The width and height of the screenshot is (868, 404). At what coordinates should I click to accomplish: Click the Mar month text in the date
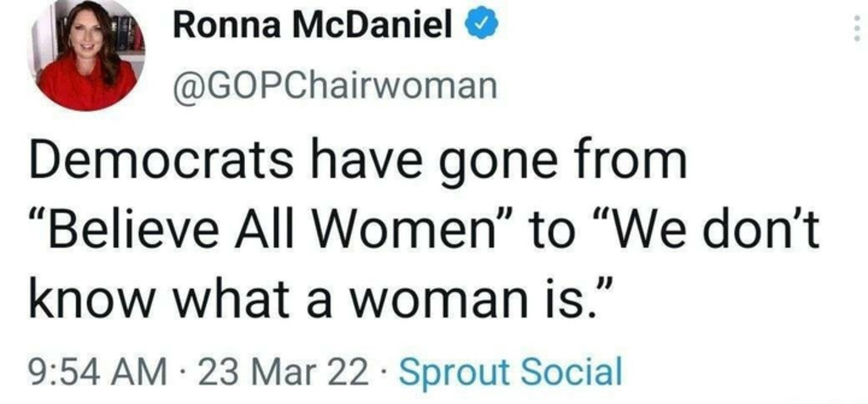(292, 372)
